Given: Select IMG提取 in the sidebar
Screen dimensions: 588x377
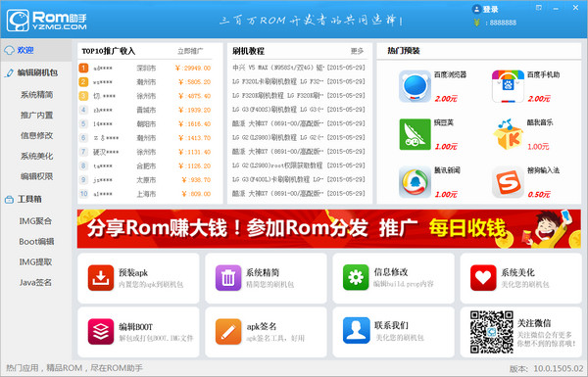Looking at the screenshot, I should [x=35, y=262].
